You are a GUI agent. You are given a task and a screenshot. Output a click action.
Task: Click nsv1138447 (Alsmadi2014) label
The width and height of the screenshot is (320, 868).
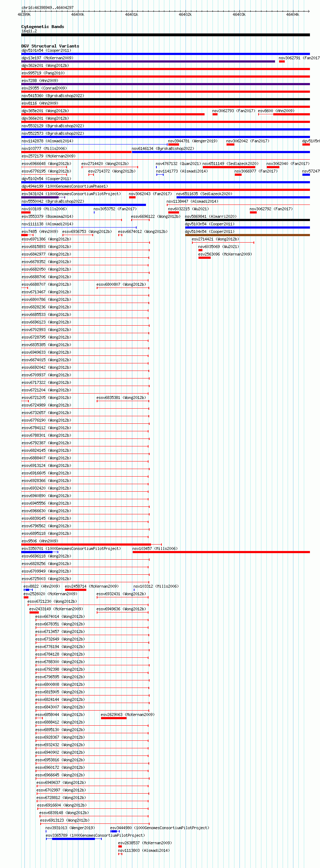(192, 201)
